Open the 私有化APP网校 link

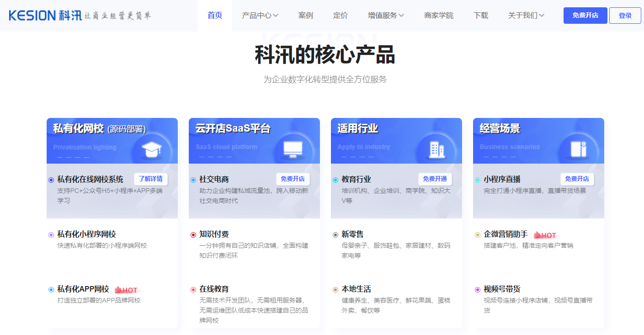83,289
